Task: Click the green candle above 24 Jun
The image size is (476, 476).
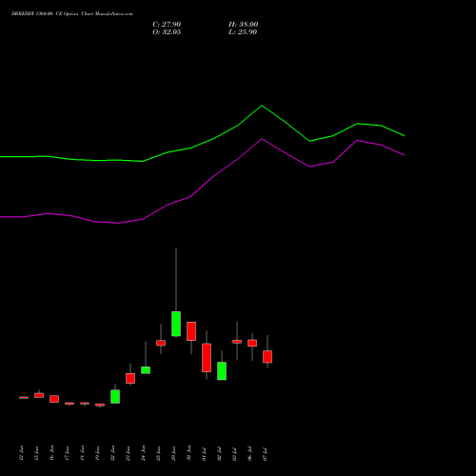Action: [x=146, y=370]
